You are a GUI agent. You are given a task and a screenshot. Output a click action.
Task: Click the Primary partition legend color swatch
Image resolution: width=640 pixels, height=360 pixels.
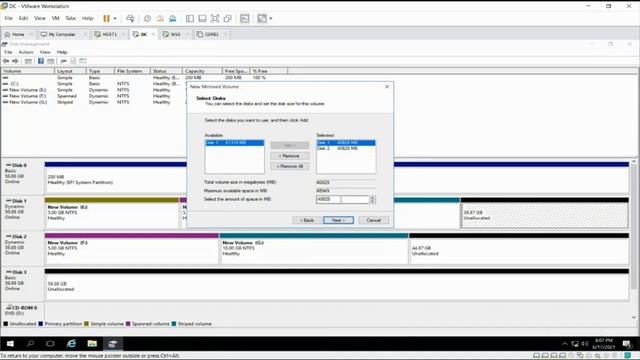pos(40,324)
